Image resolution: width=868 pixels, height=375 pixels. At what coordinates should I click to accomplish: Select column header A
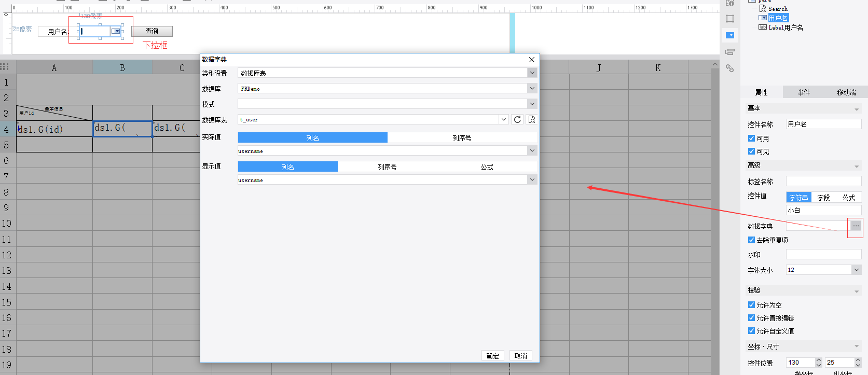point(54,67)
